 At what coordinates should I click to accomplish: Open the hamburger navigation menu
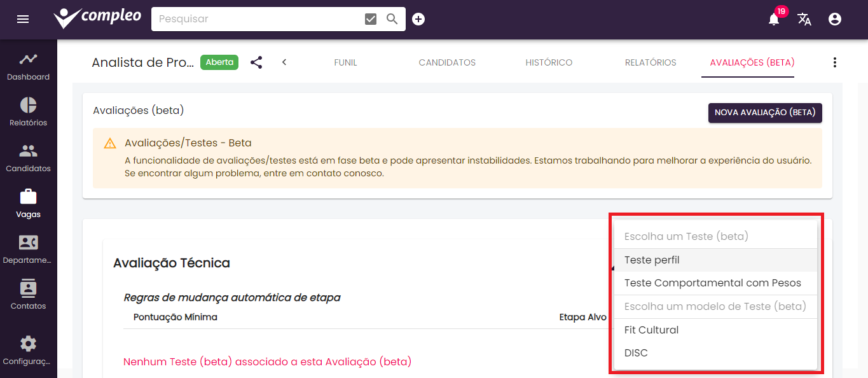[x=22, y=19]
